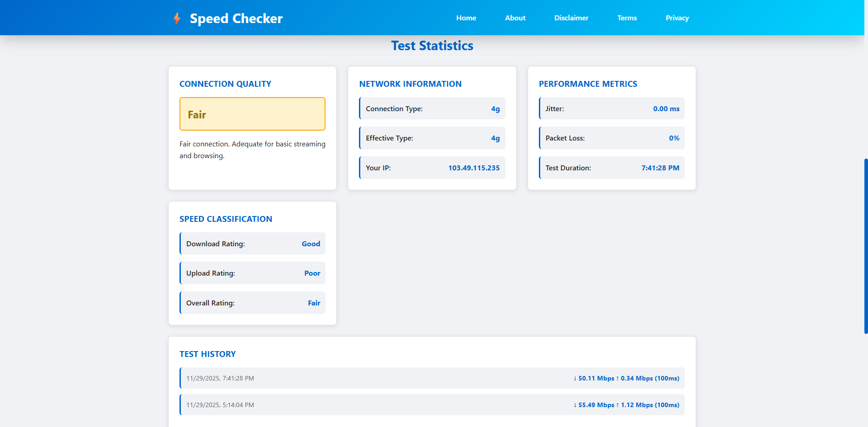Click the upload arrow beside 0.34 Mbps

pos(618,378)
